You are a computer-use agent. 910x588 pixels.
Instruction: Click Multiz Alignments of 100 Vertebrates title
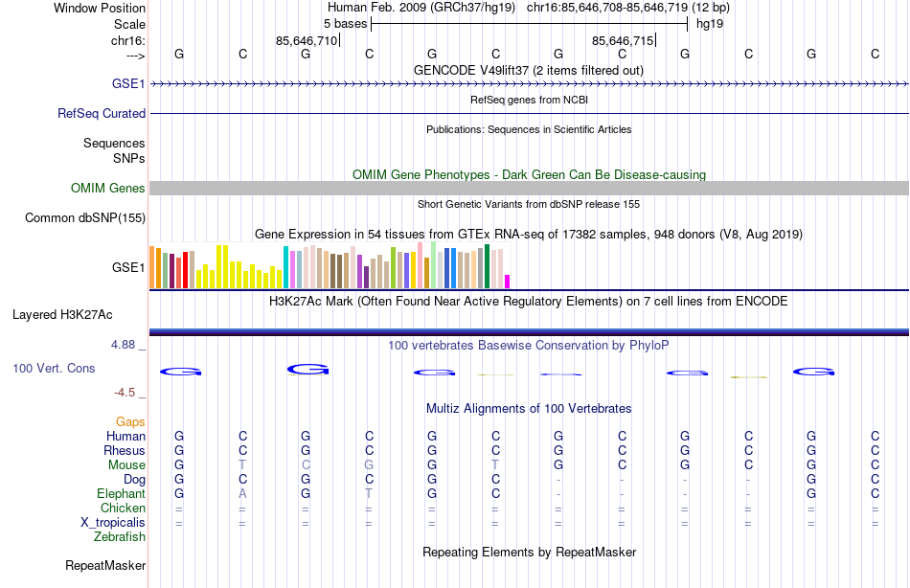pyautogui.click(x=529, y=409)
